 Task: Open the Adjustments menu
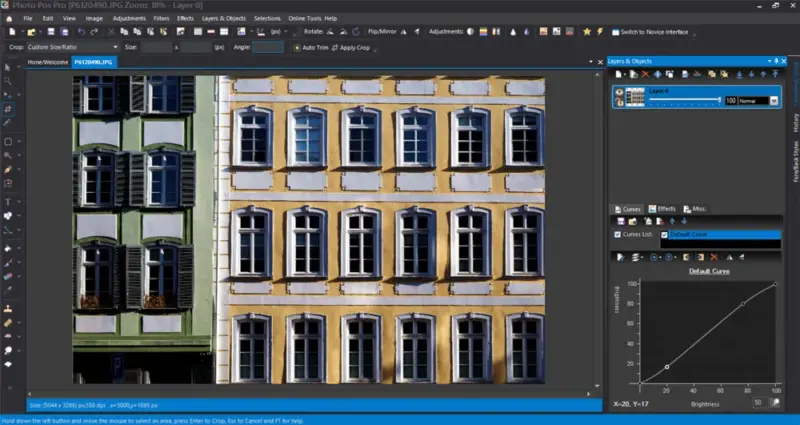click(x=128, y=18)
